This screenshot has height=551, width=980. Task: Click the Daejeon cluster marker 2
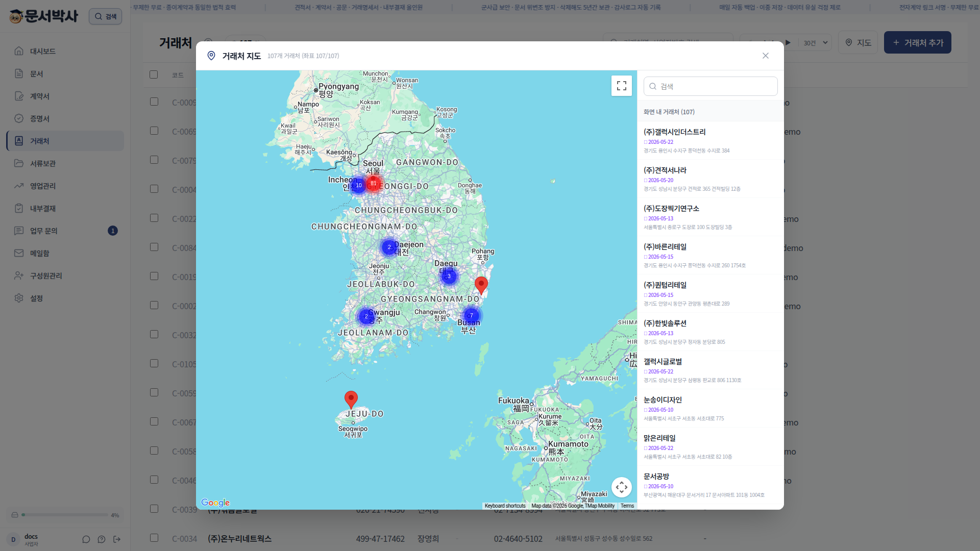click(x=389, y=247)
